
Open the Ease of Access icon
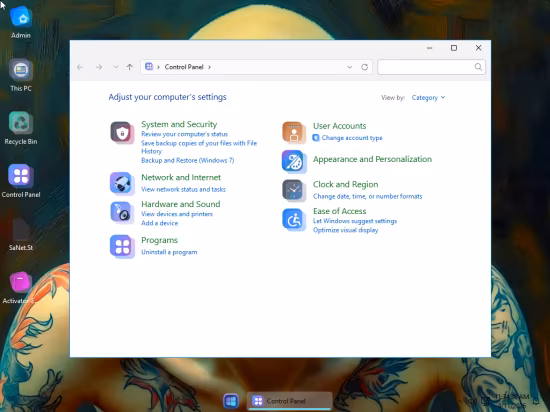point(294,219)
